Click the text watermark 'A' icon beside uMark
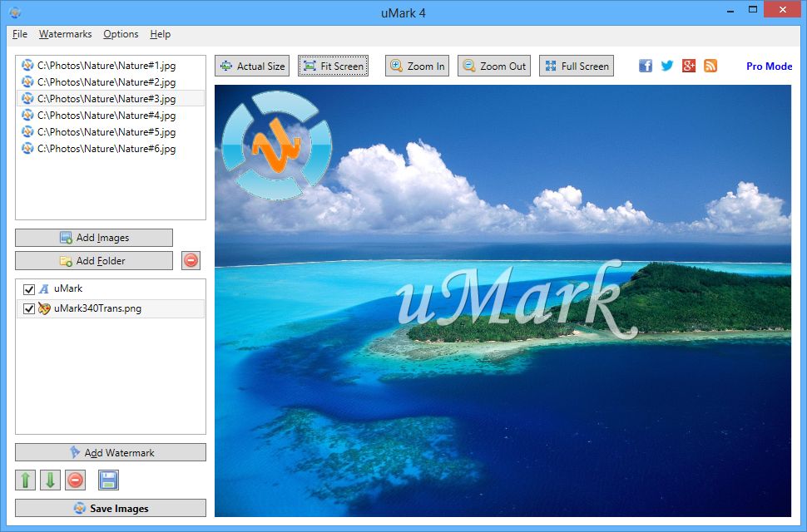Viewport: 807px width, 532px height. click(x=44, y=289)
